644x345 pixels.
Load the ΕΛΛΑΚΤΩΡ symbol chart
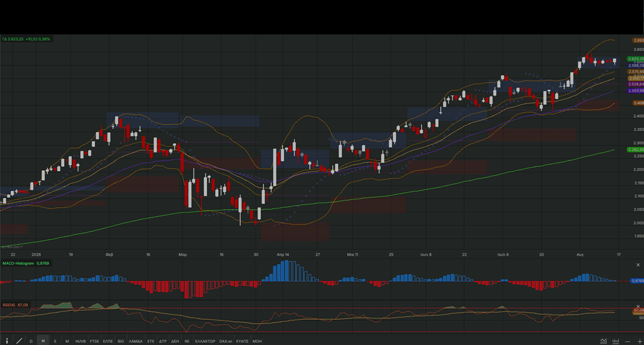(x=205, y=341)
